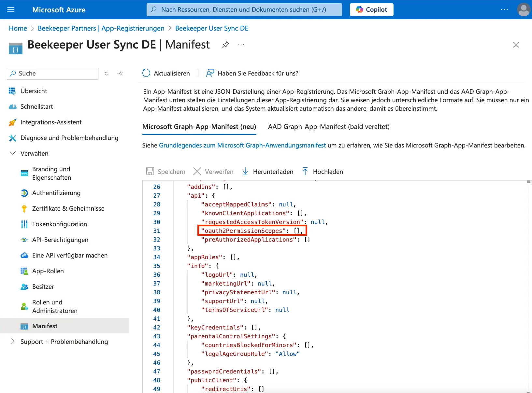Open Übersicht in the sidebar
532x393 pixels.
pyautogui.click(x=34, y=91)
